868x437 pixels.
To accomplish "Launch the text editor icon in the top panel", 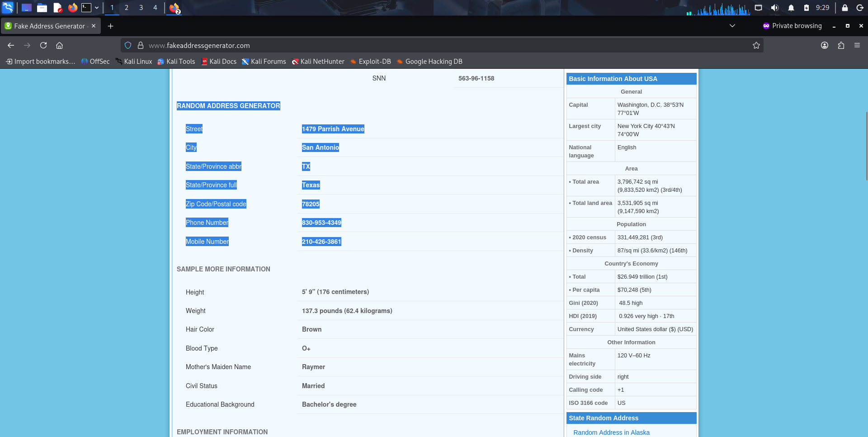I will coord(57,8).
